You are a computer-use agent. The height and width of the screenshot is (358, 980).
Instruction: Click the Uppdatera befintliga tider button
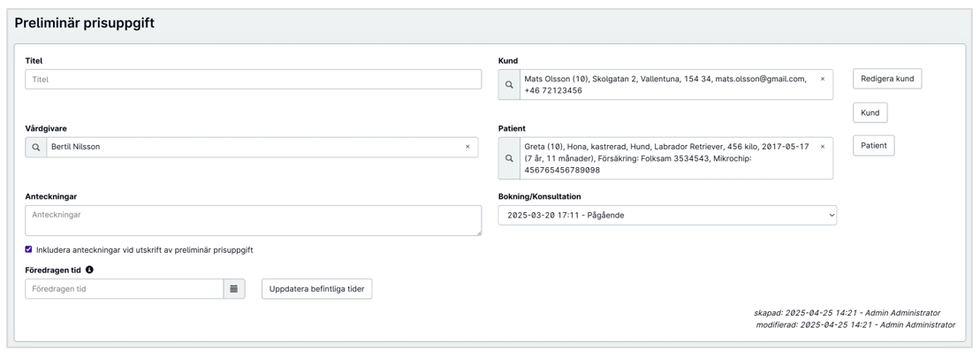coord(317,289)
